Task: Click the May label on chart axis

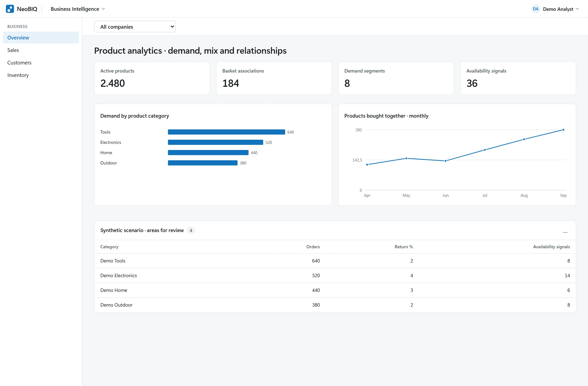Action: coord(406,195)
